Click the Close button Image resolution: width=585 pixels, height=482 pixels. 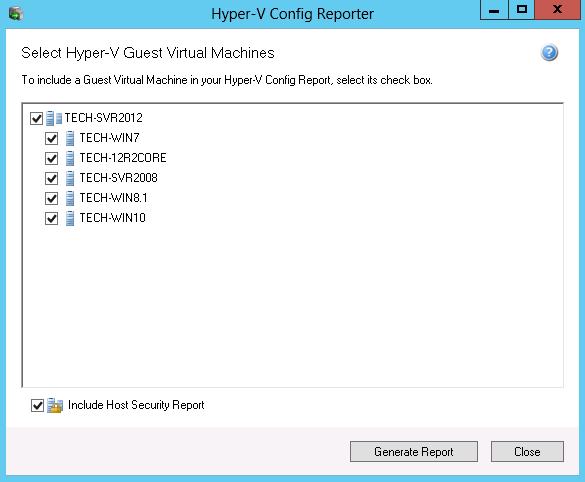coord(527,452)
